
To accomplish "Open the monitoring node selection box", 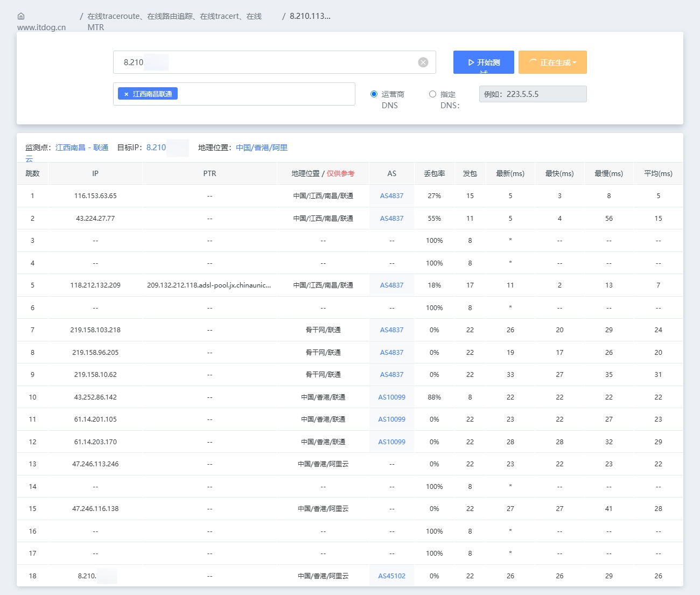I will tap(234, 94).
